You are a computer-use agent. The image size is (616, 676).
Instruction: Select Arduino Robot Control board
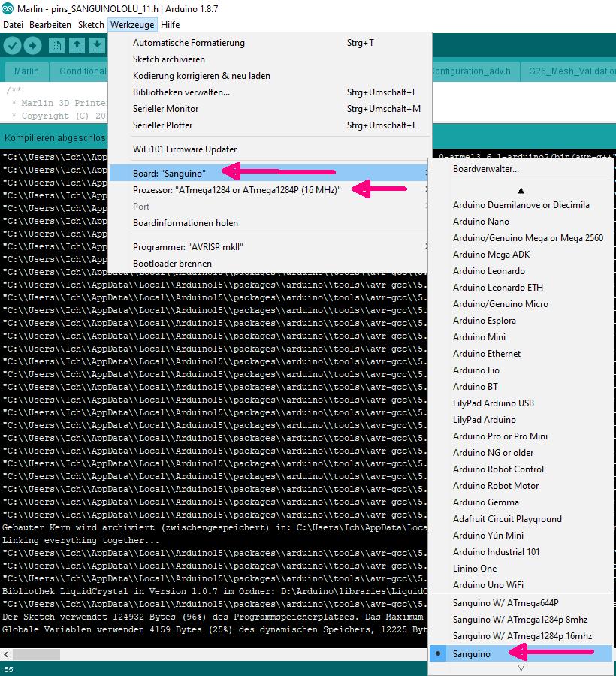[x=521, y=469]
